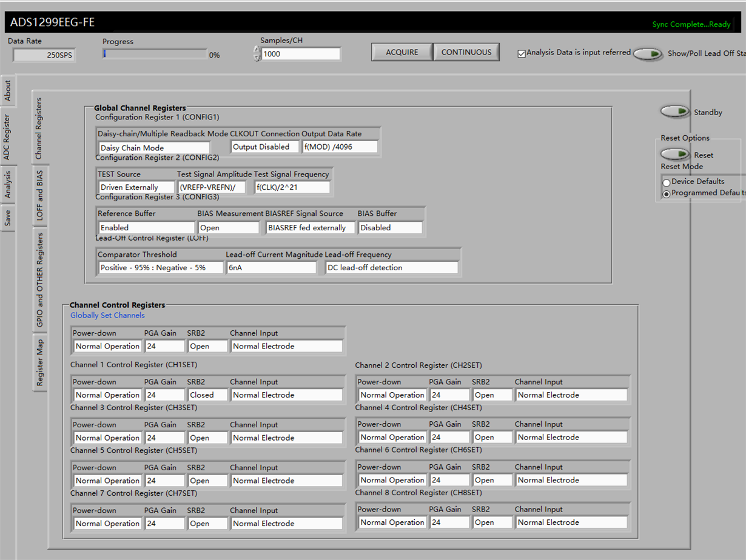Image resolution: width=746 pixels, height=560 pixels.
Task: Open BIAS Buffer Disabled dropdown
Action: coord(390,228)
